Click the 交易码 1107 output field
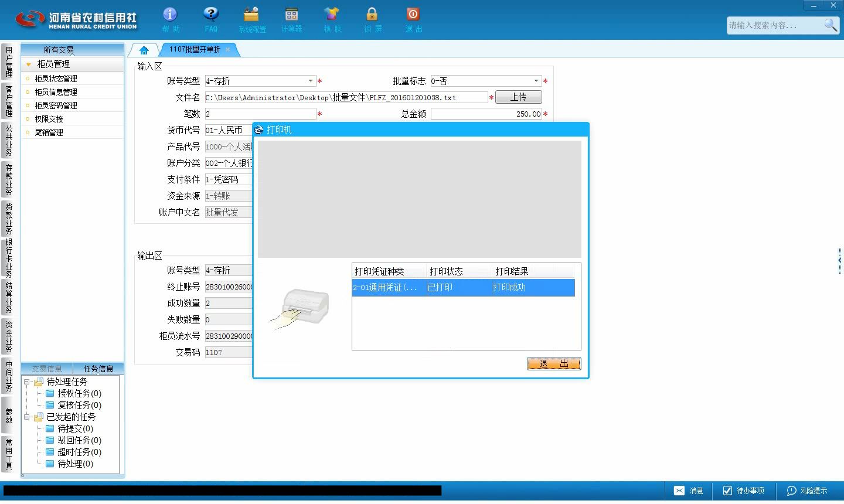 (x=229, y=352)
